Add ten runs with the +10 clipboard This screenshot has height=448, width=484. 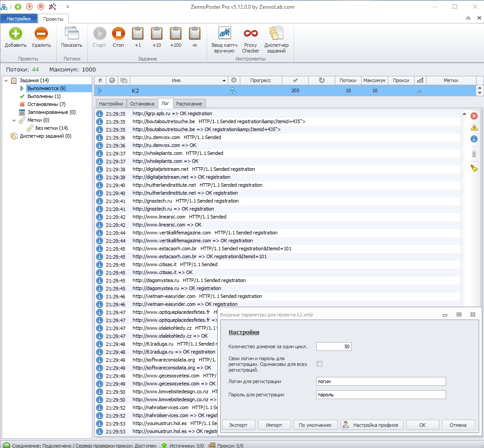(x=156, y=38)
